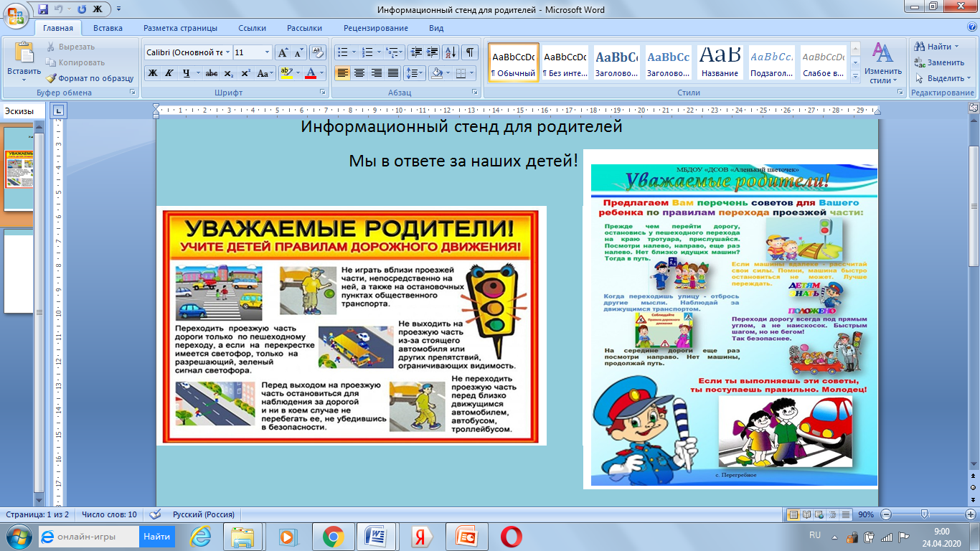Viewport: 980px width, 551px height.
Task: Open Изменить стили menu
Action: click(x=883, y=62)
